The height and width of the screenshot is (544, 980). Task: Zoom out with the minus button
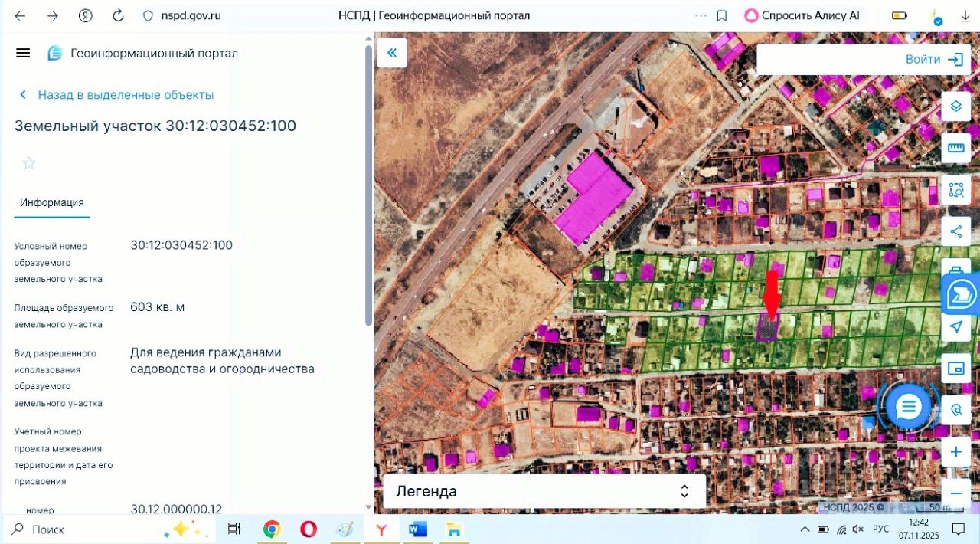955,493
